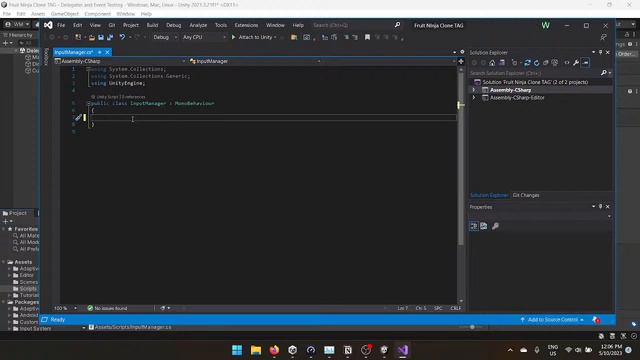Open the Attach to Unity dropdown arrow

click(276, 37)
